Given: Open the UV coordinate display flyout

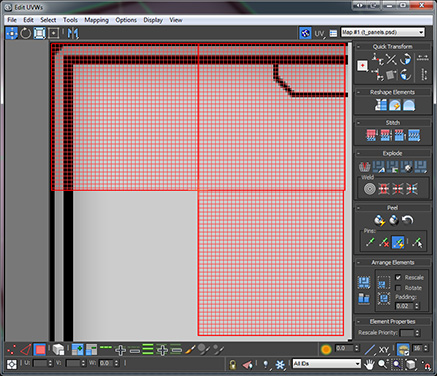Looking at the screenshot, I should coord(319,33).
